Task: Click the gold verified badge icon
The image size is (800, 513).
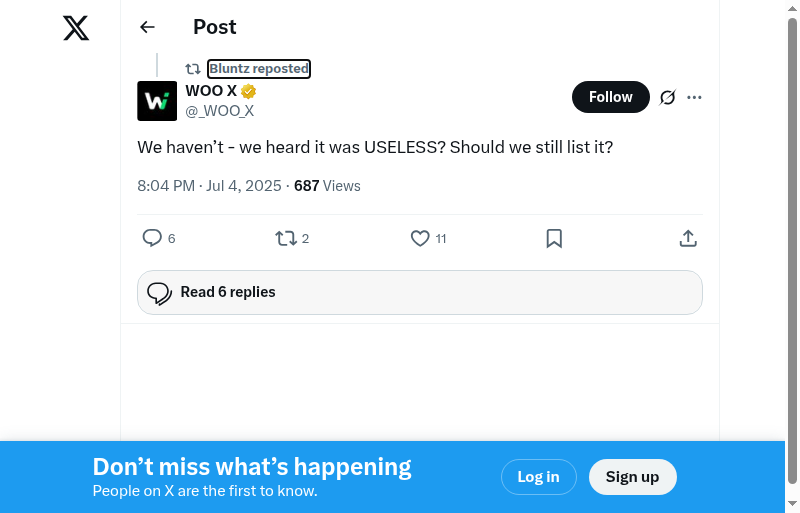Action: [249, 92]
